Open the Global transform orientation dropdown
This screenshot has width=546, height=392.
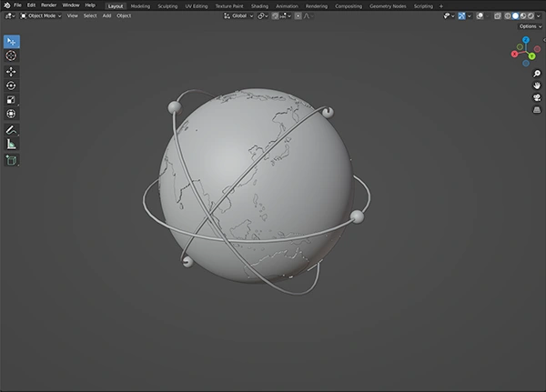[x=238, y=15]
